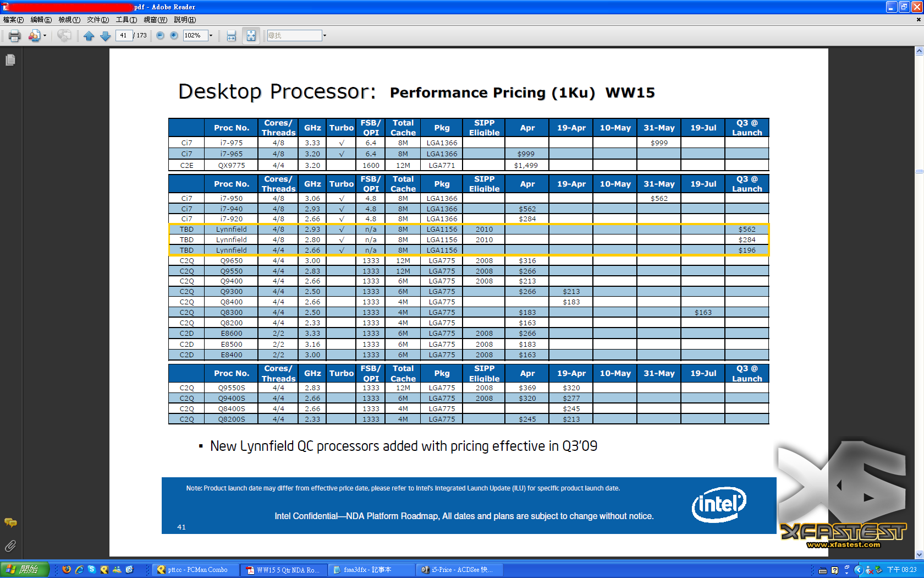This screenshot has width=924, height=578.
Task: Click the vertical scrollbar up arrow
Action: click(x=919, y=51)
